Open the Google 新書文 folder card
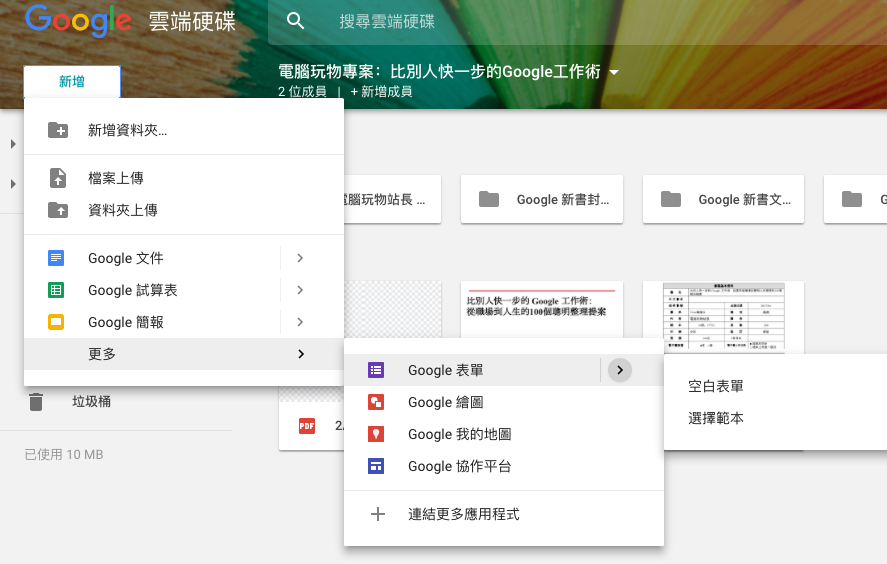Screen dimensions: 887x564 pos(724,199)
